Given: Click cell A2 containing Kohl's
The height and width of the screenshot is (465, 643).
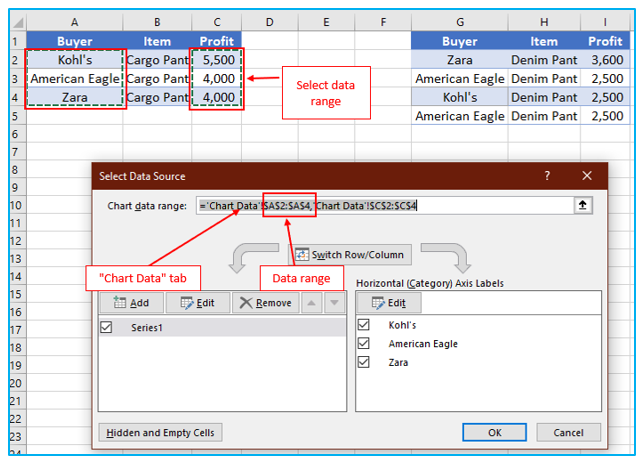Looking at the screenshot, I should [x=75, y=60].
